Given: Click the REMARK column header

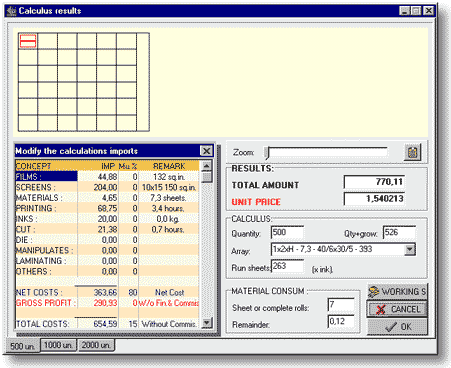Looking at the screenshot, I should click(x=169, y=166).
